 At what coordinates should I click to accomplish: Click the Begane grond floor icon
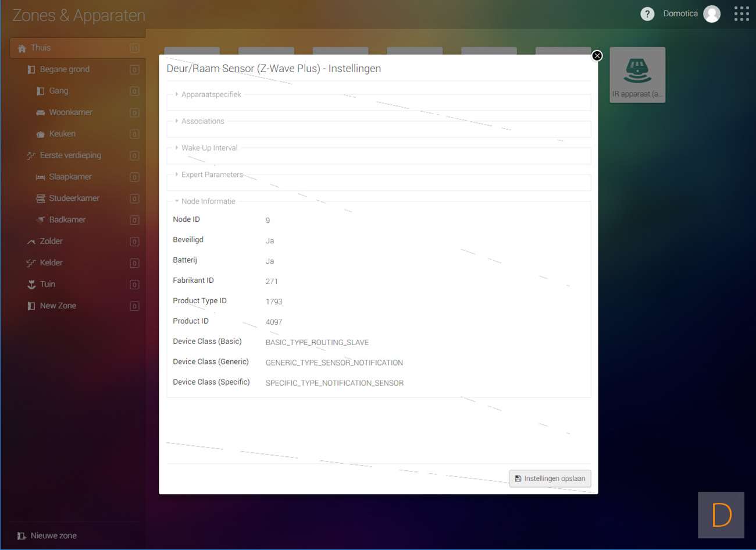point(31,70)
